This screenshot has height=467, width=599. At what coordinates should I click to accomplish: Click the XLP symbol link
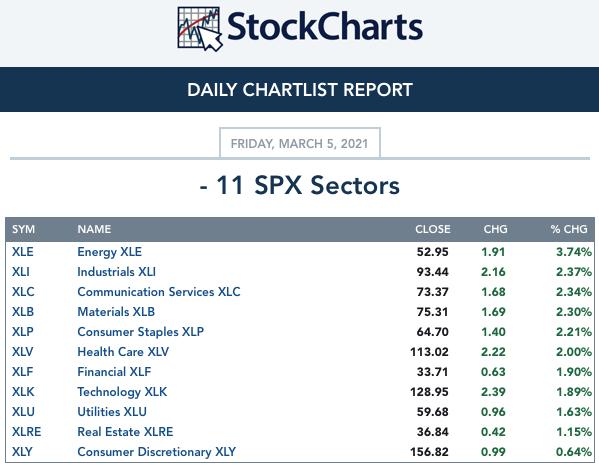pos(23,332)
